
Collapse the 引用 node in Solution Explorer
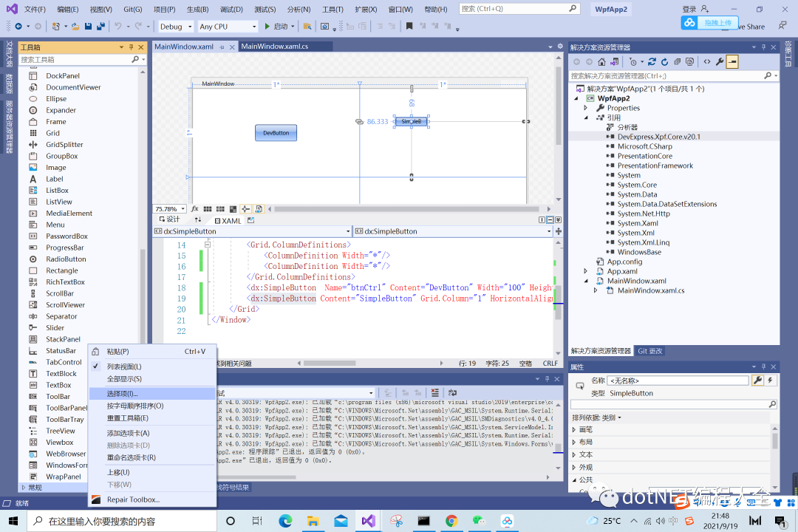click(x=587, y=117)
